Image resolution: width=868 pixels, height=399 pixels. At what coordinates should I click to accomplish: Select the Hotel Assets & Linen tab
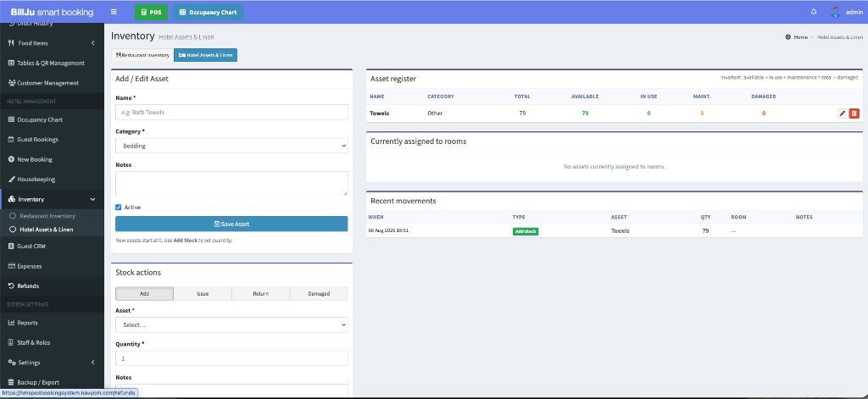[205, 55]
